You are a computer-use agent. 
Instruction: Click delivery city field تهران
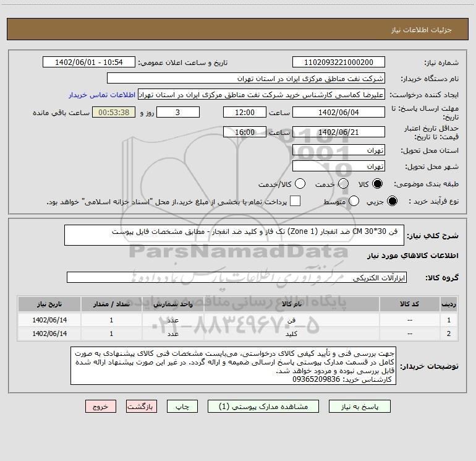[339, 166]
